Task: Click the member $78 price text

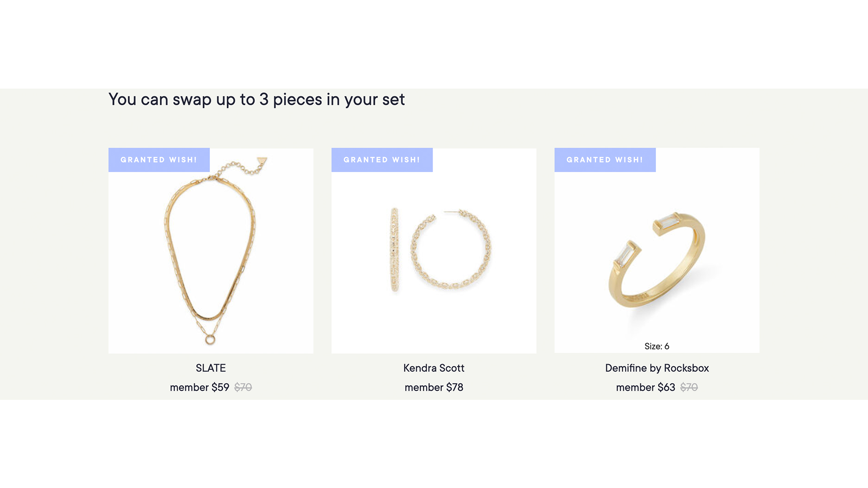Action: pyautogui.click(x=434, y=387)
